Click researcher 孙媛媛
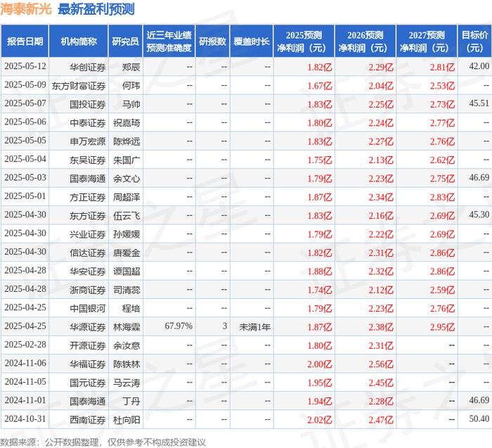Image resolution: width=492 pixels, height=448 pixels. coord(127,234)
